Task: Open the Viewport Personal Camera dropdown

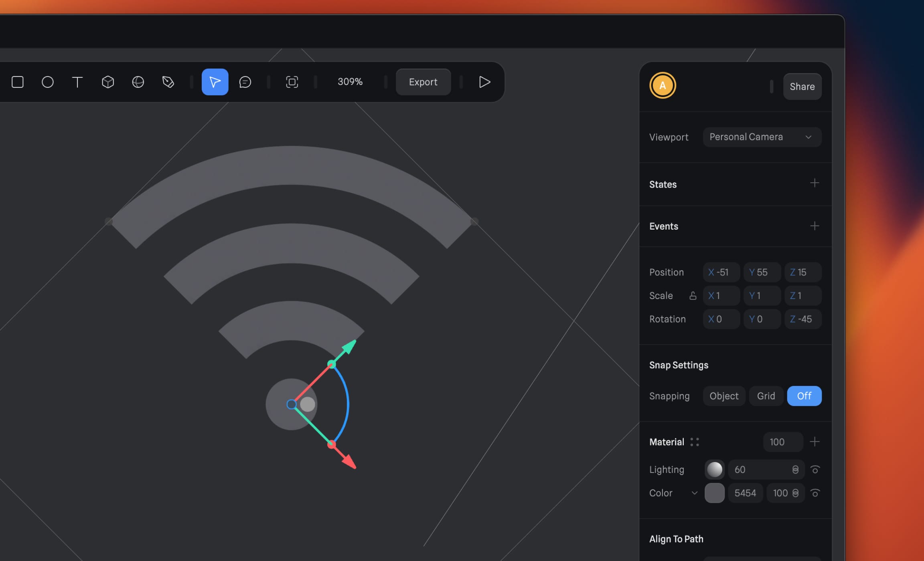Action: click(x=762, y=137)
